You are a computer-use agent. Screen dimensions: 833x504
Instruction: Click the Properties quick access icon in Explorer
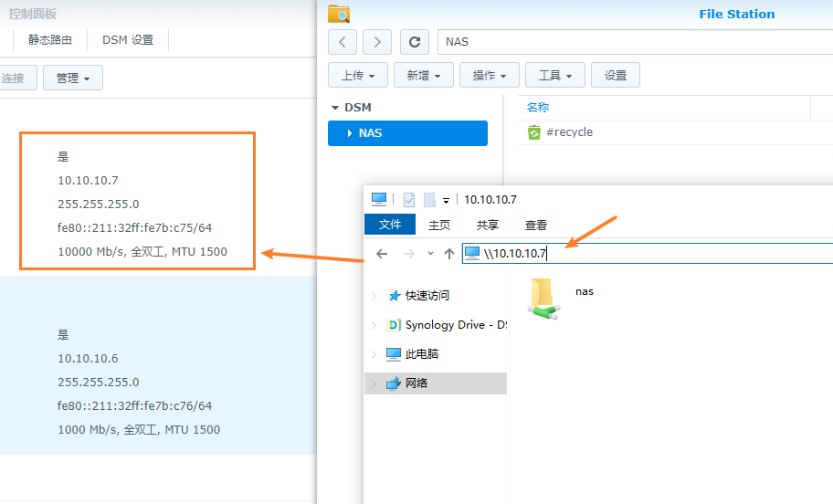tap(409, 200)
